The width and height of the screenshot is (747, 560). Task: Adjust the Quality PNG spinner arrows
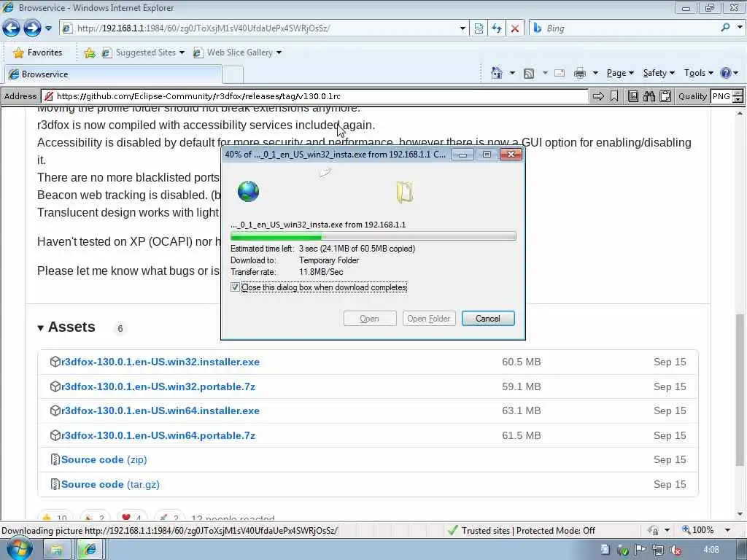tap(738, 96)
